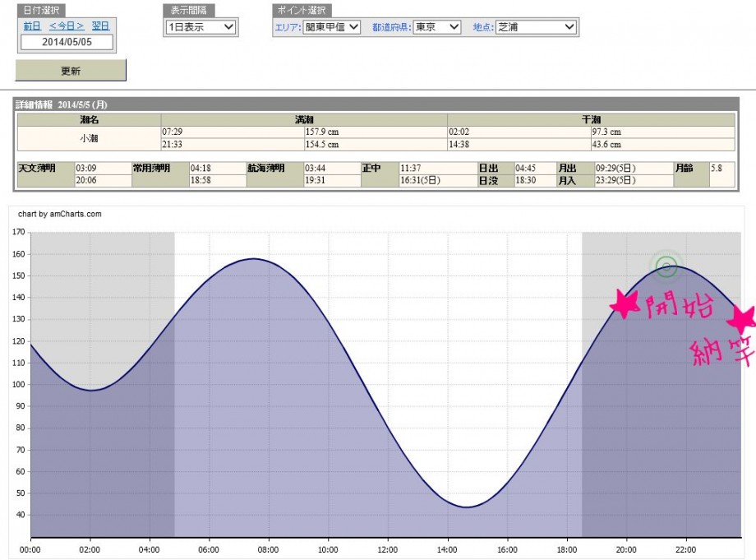Screen dimensions: 756x560
Task: Open the エリア dropdown showing 関東甲信
Action: click(x=332, y=27)
